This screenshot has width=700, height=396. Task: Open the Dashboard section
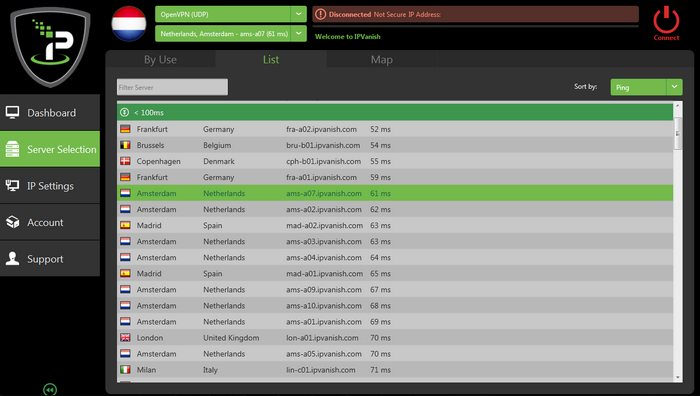coord(50,113)
